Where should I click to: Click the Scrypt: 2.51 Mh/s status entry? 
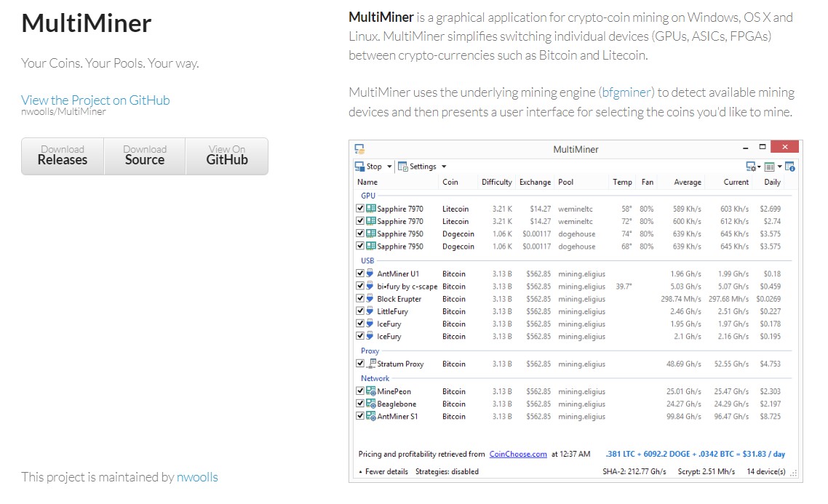click(706, 471)
